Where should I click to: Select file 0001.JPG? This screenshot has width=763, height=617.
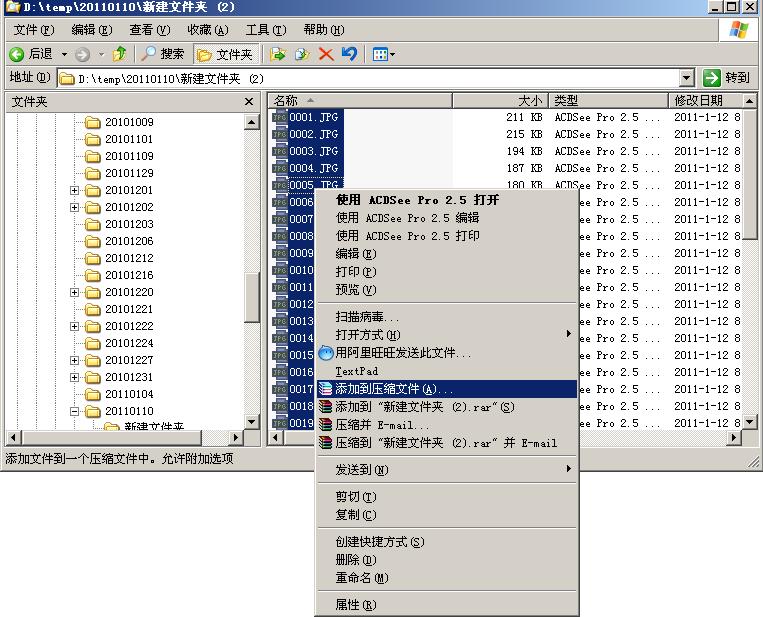(314, 117)
